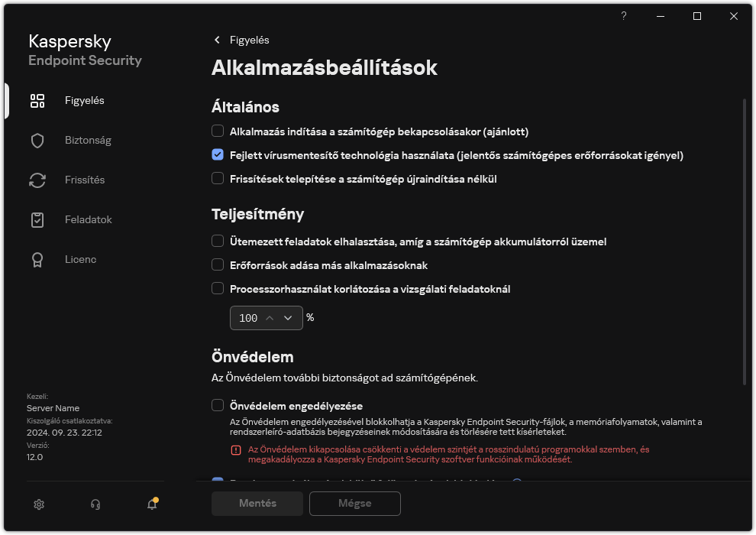The image size is (756, 535).
Task: Disable Fejlett vírusmentesítő technológia használata
Action: pyautogui.click(x=218, y=155)
